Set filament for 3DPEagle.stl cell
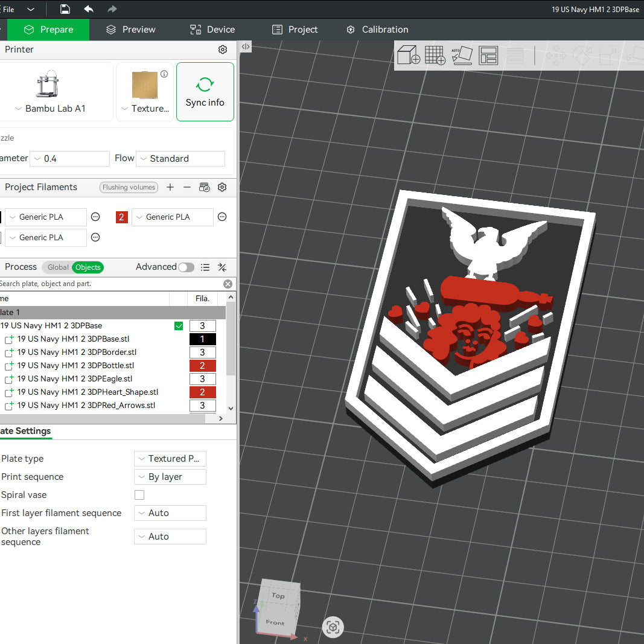Image resolution: width=644 pixels, height=644 pixels. point(202,378)
